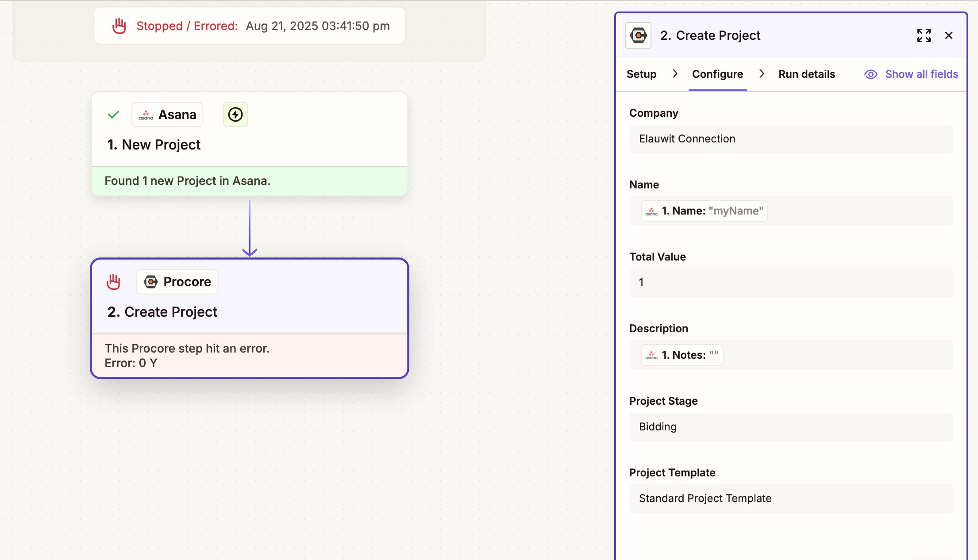This screenshot has height=560, width=978.
Task: Open the Run details tab
Action: tap(807, 74)
